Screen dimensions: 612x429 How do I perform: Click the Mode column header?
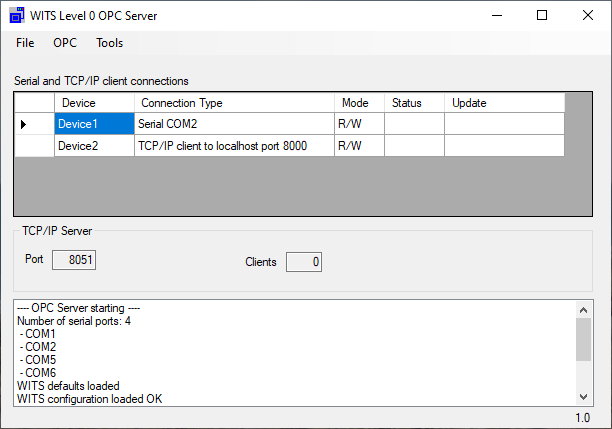(x=359, y=103)
